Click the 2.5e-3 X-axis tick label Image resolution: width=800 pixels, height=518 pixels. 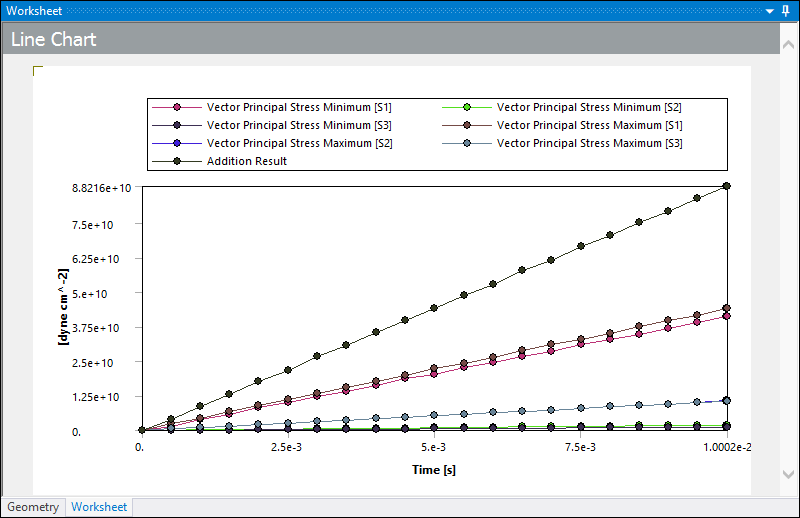click(286, 448)
